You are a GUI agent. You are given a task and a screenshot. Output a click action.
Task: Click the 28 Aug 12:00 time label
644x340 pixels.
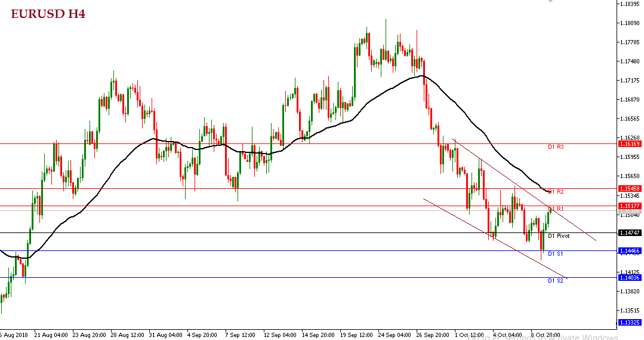tap(127, 335)
